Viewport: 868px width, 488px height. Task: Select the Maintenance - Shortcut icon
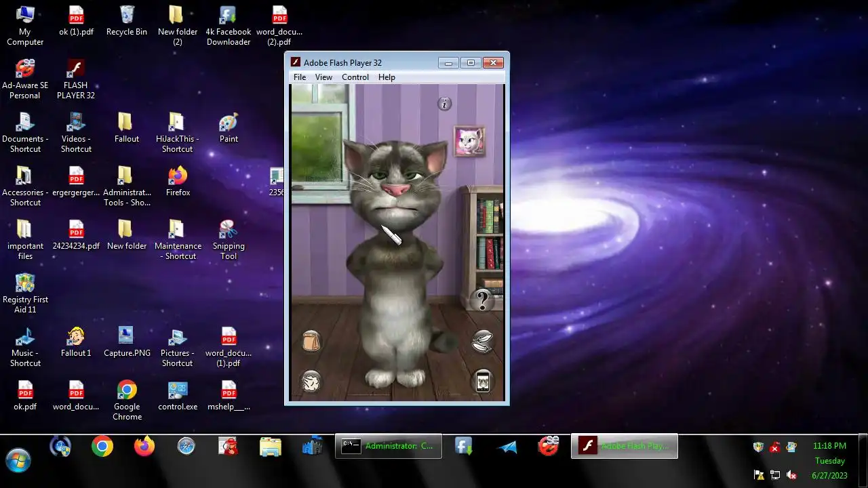(x=178, y=240)
